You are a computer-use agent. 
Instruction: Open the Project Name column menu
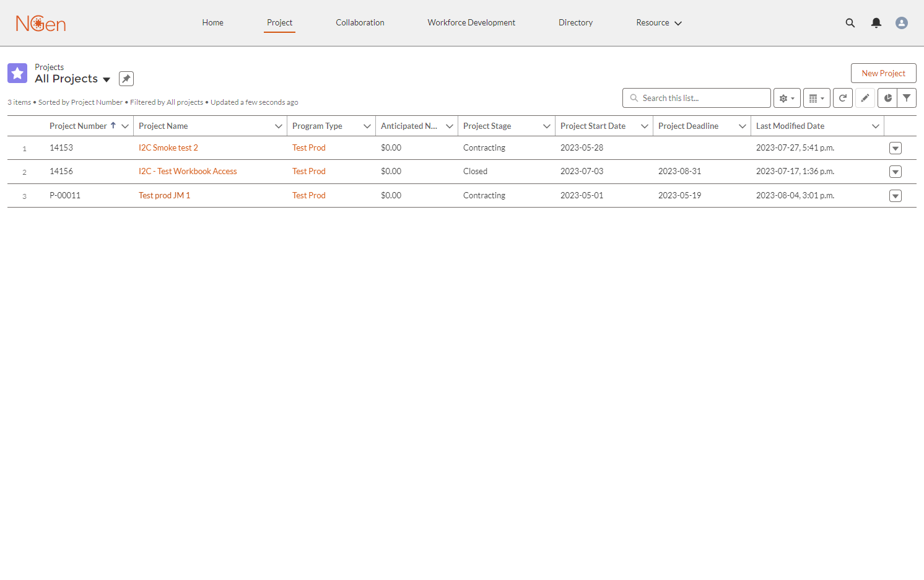click(x=279, y=126)
